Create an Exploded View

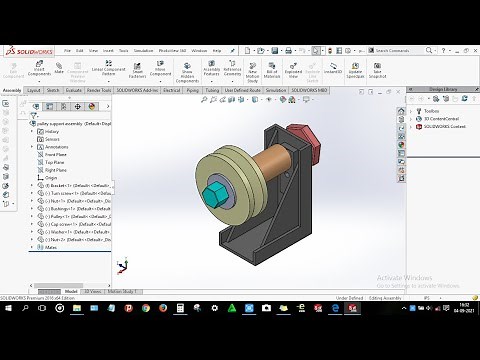click(293, 70)
